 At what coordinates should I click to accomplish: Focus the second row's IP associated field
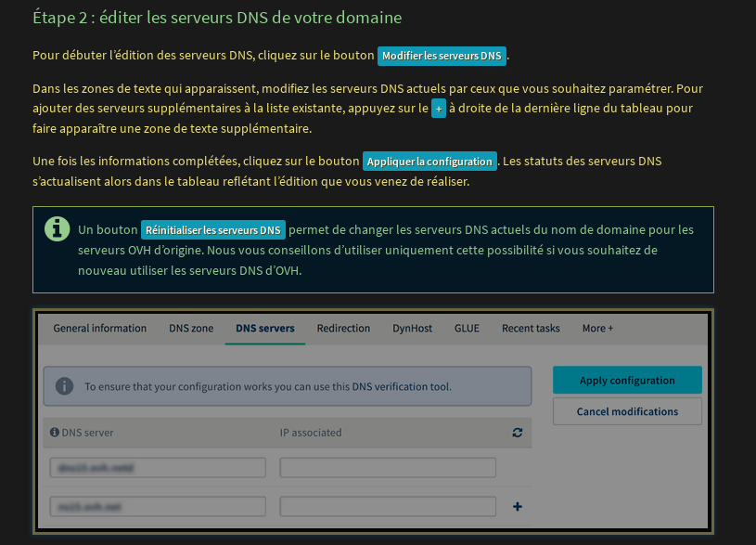point(388,507)
